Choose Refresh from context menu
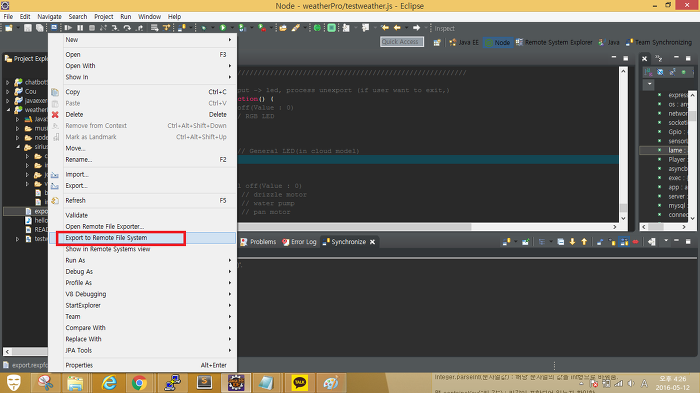This screenshot has height=393, width=700. tap(143, 201)
